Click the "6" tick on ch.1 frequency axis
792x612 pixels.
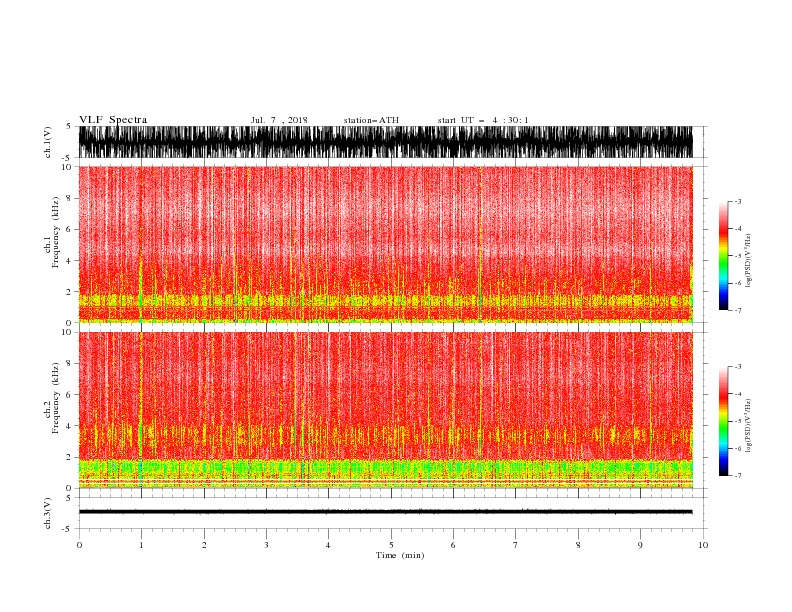point(69,229)
